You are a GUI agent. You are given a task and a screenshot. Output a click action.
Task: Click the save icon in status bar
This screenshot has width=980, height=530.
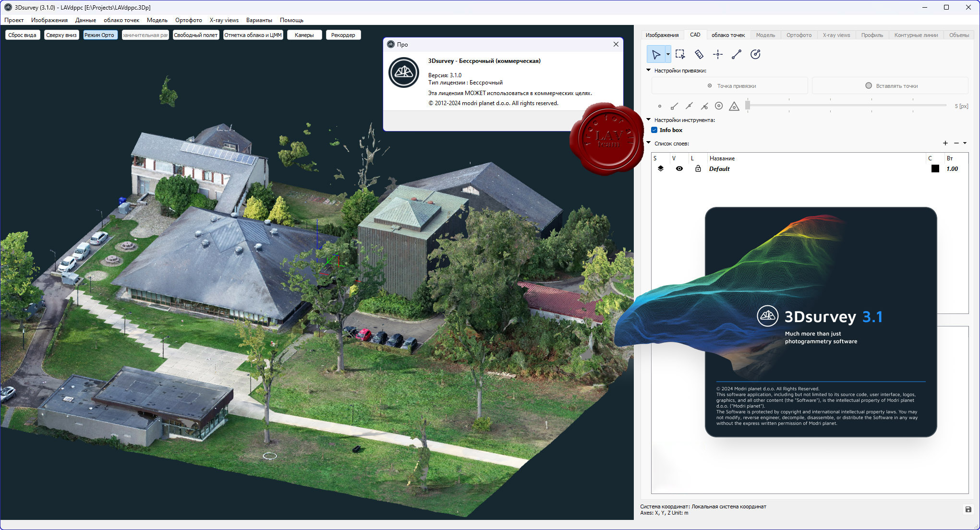(x=968, y=509)
